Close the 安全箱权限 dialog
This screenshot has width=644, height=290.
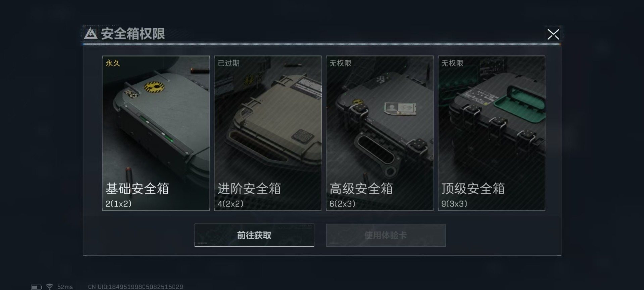[553, 34]
